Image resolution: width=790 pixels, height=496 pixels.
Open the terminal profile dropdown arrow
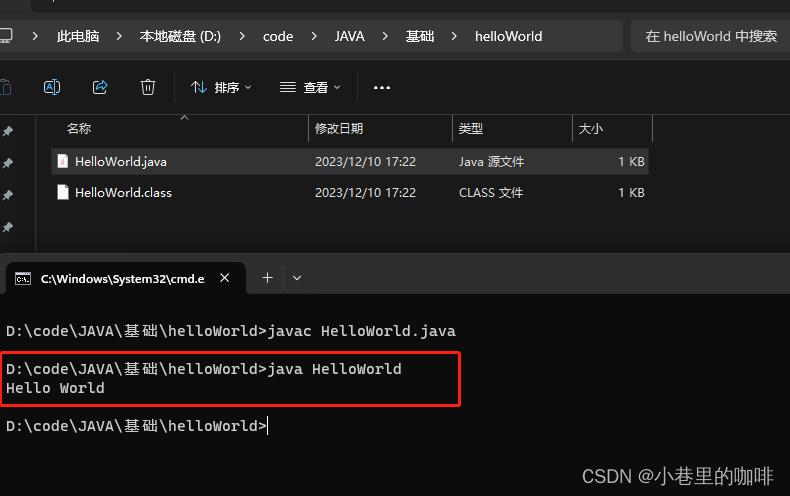coord(297,278)
